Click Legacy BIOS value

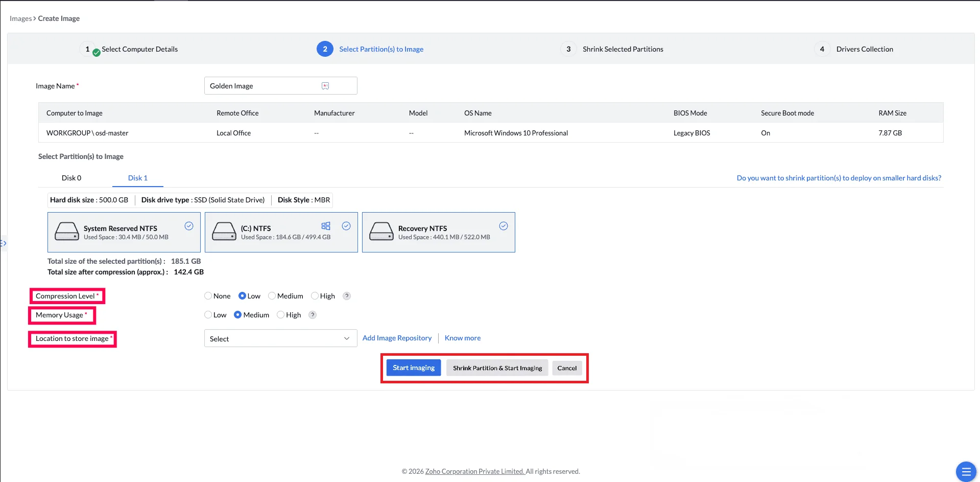click(x=691, y=133)
